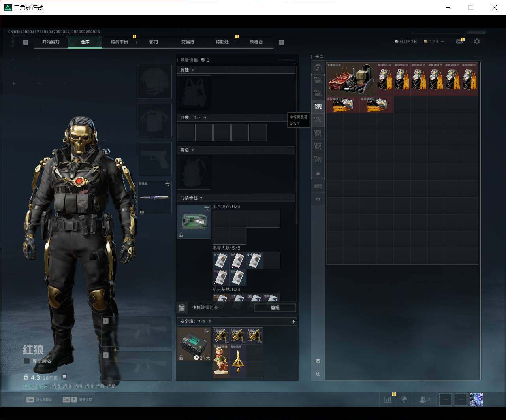
Task: Select the doll figurine in safe box
Action: point(221,362)
